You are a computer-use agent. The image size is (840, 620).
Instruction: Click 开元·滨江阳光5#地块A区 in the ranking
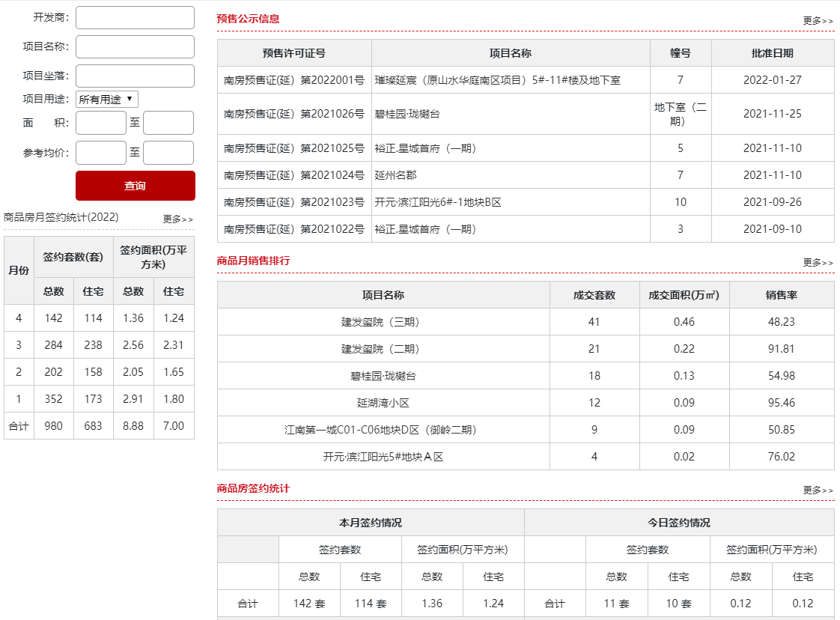383,457
